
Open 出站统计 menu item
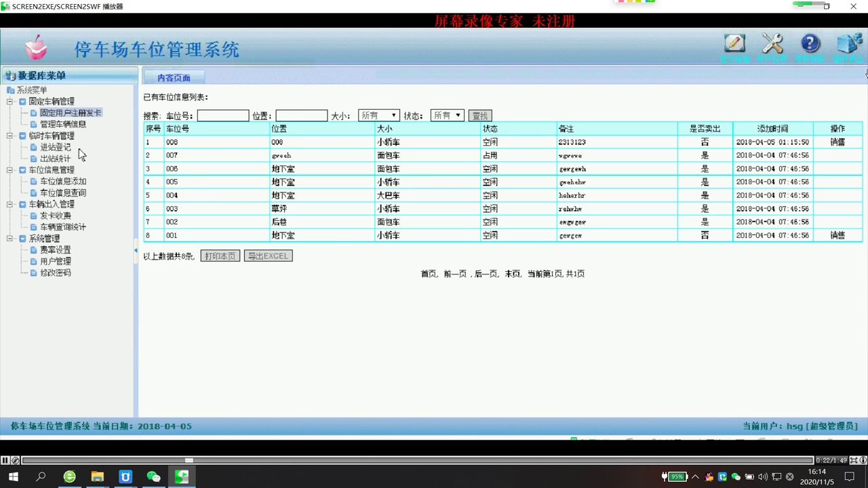(x=55, y=159)
